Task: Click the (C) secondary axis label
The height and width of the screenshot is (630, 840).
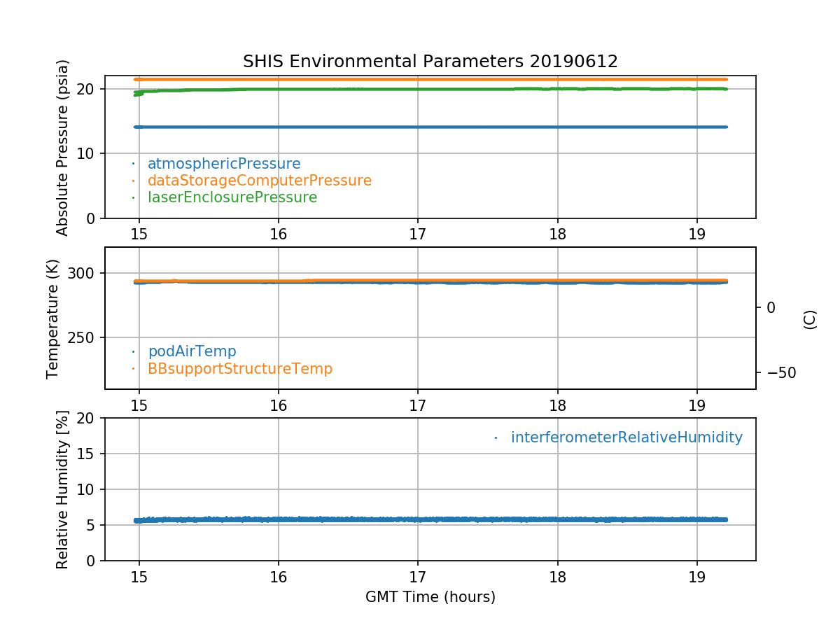Action: coord(810,318)
